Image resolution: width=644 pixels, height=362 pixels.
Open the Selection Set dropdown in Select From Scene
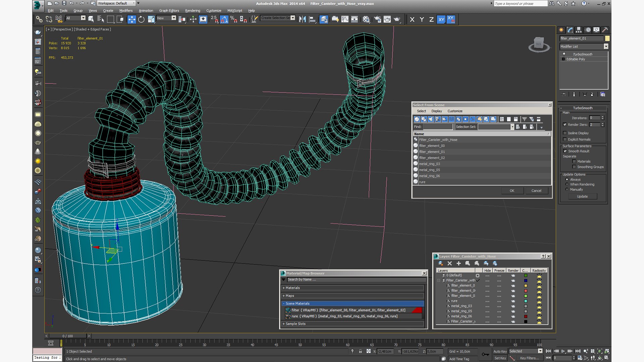point(512,127)
